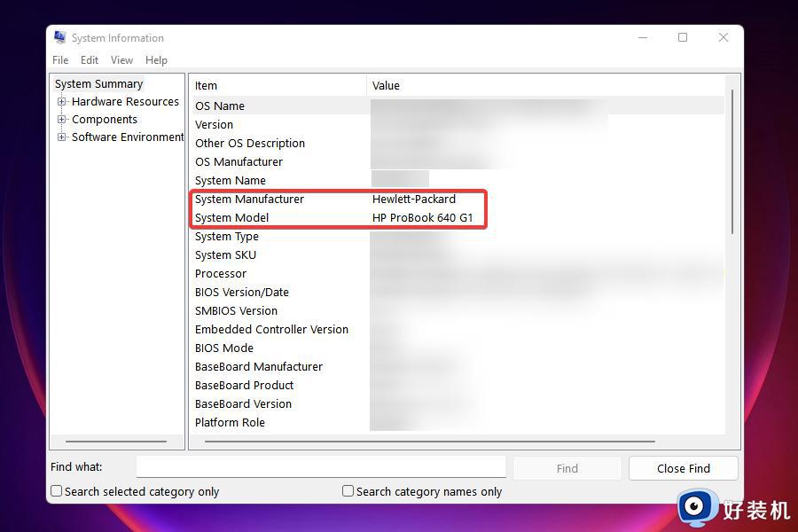
Task: Expand the Components node
Action: coord(61,119)
